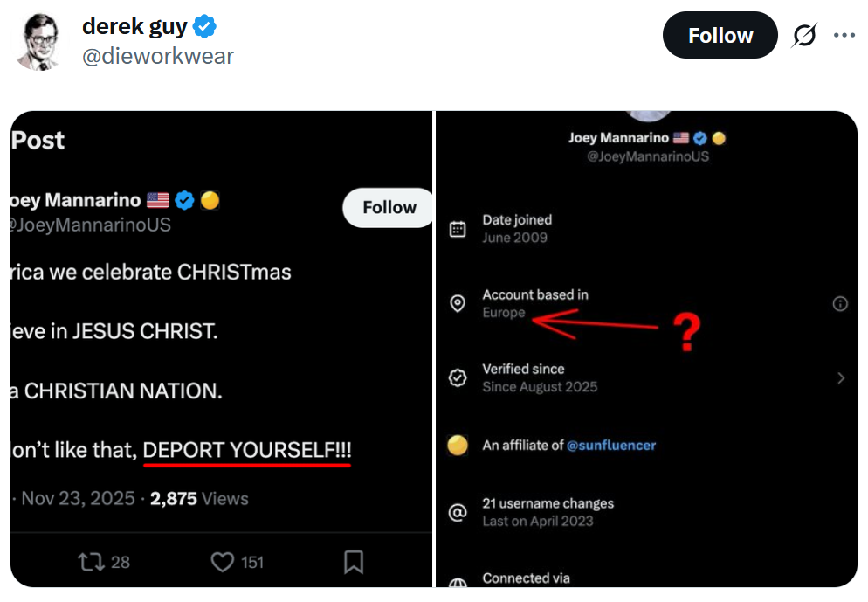Image resolution: width=868 pixels, height=602 pixels.
Task: Open the post's three-dot more options menu
Action: tap(845, 34)
